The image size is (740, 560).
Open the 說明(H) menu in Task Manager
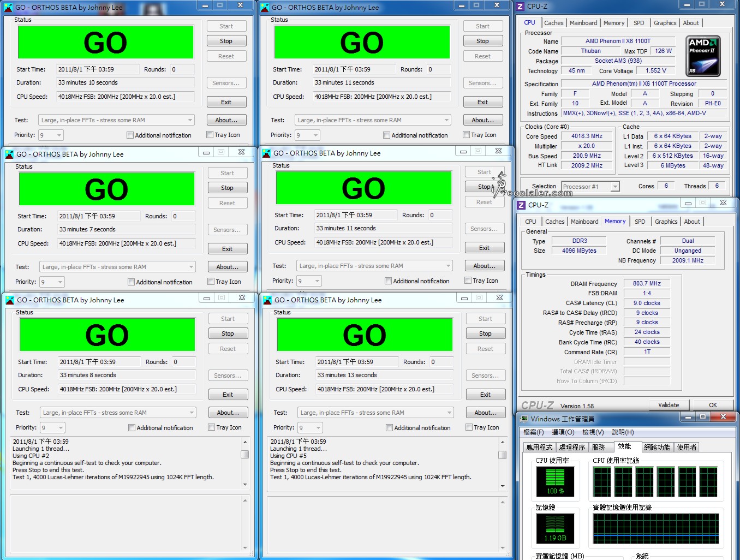coord(623,432)
